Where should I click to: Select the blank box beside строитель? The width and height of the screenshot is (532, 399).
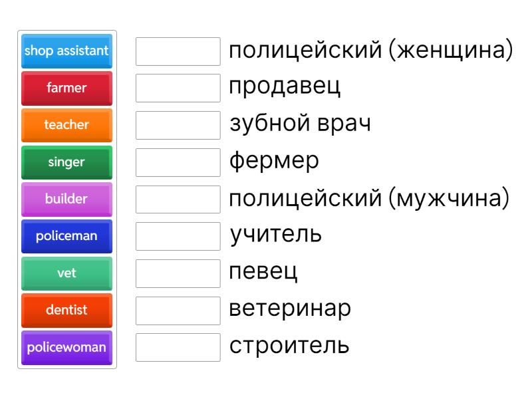tap(178, 347)
